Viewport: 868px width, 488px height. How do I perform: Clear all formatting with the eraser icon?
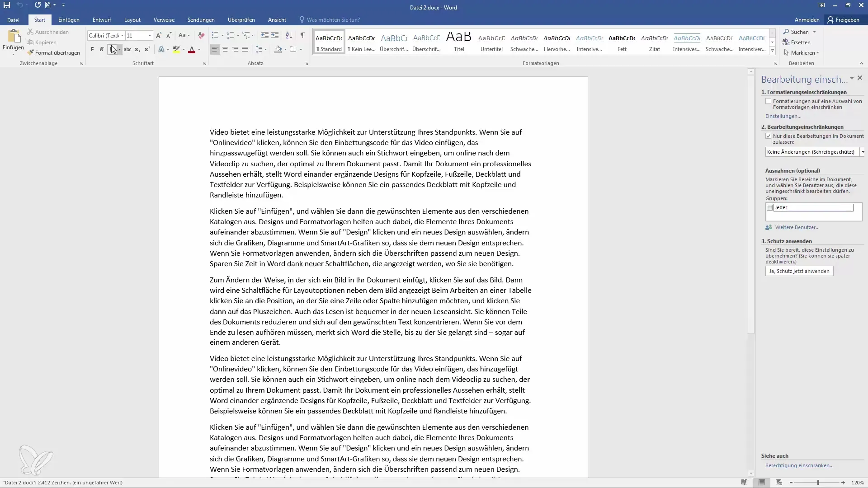201,35
